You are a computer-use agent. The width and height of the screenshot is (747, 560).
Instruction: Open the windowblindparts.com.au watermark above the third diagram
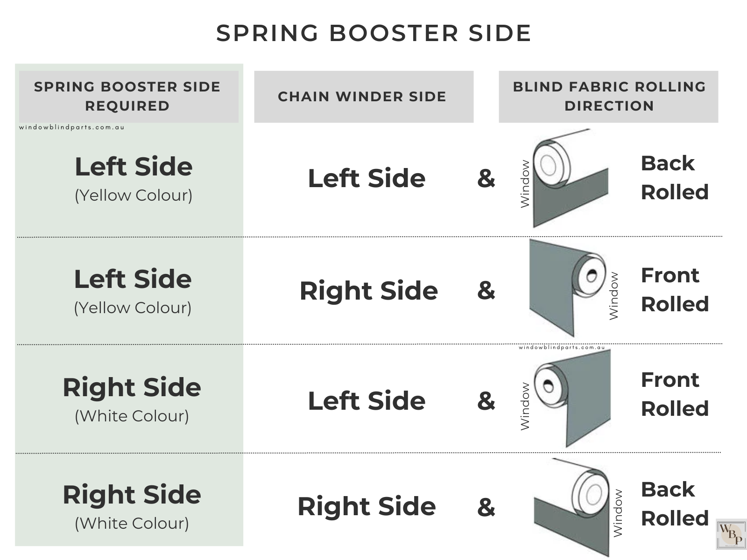click(561, 347)
